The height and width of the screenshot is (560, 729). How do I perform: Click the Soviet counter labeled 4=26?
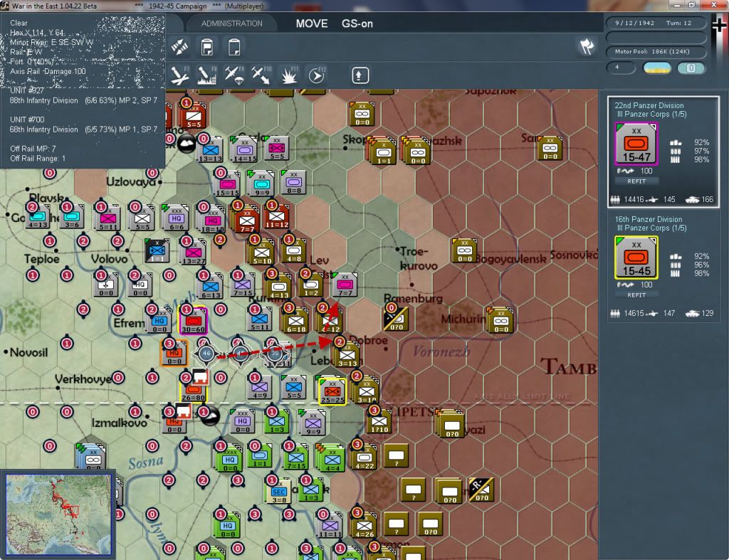point(364,526)
